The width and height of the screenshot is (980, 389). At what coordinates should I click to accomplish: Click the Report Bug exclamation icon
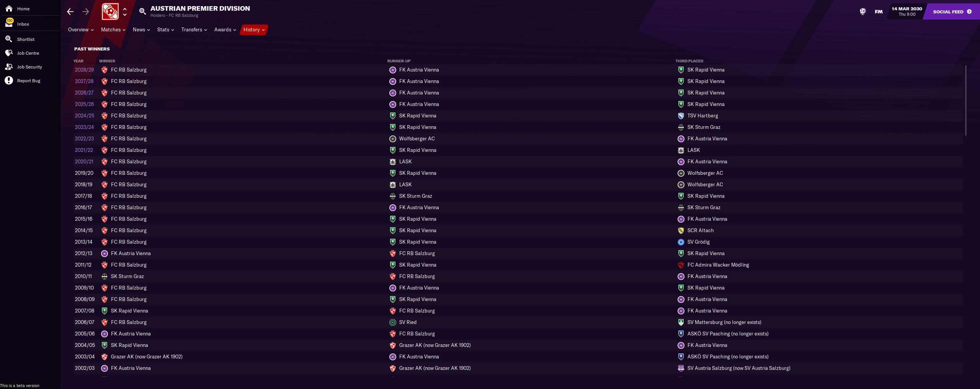pos(9,80)
